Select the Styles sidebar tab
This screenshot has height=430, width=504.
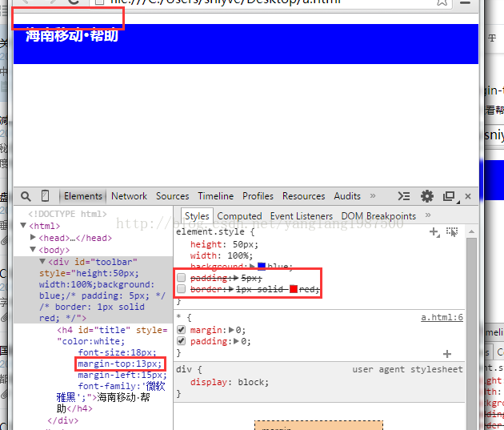click(197, 216)
